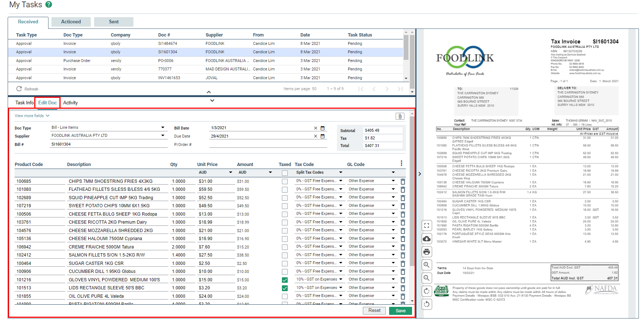
Task: Rotate the invoice preview clockwise
Action: pyautogui.click(x=427, y=291)
